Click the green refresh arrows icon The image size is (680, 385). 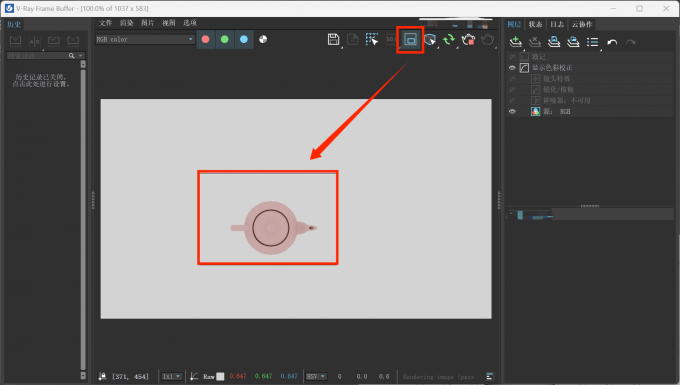pos(449,39)
